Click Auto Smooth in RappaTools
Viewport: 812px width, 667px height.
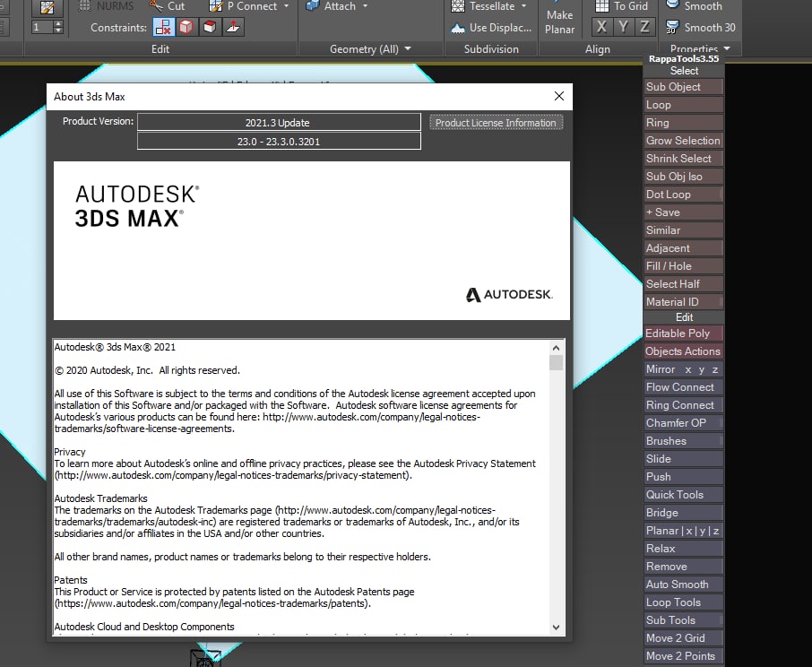pos(683,585)
